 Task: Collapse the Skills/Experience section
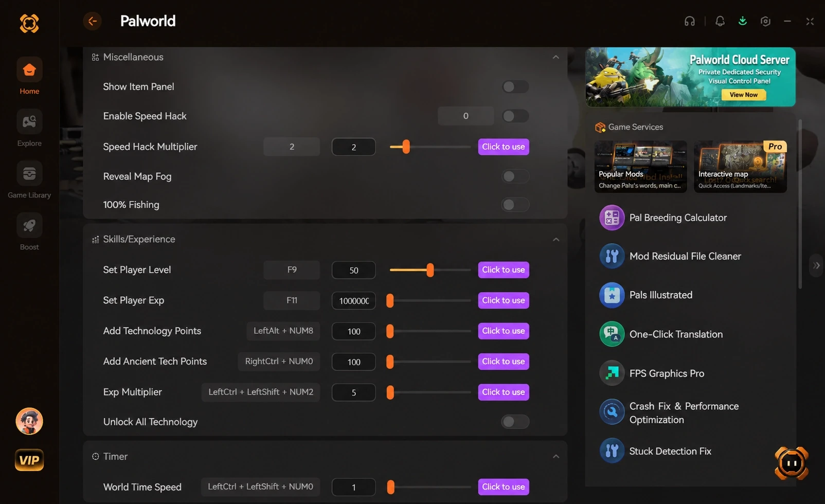pyautogui.click(x=556, y=239)
